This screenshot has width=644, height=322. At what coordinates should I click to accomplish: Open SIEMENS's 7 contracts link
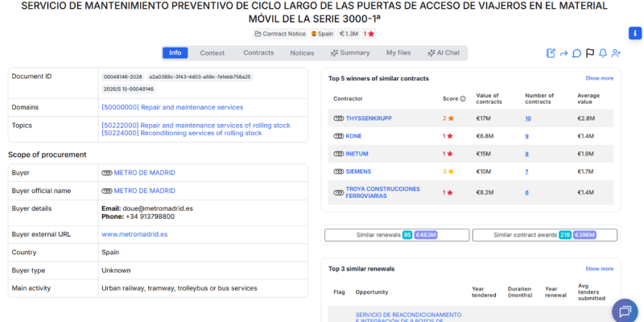tap(526, 171)
